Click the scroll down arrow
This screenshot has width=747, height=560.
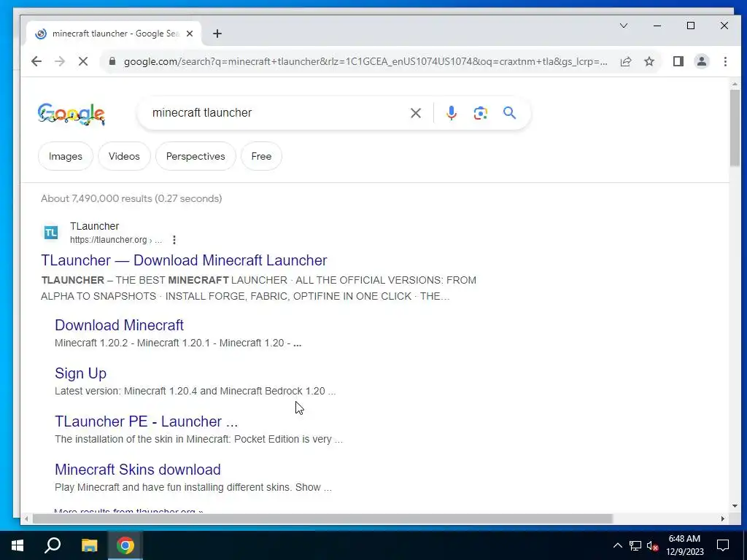pos(734,506)
